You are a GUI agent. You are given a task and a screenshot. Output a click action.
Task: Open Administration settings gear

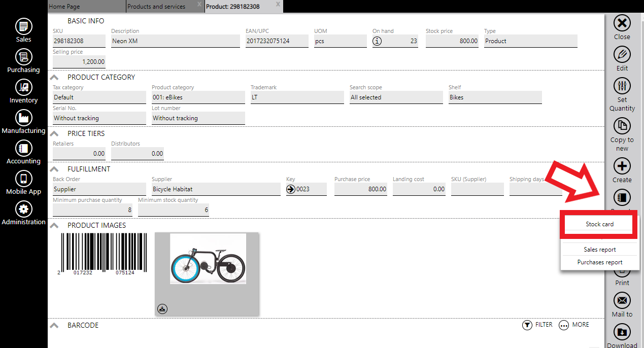[x=23, y=209]
